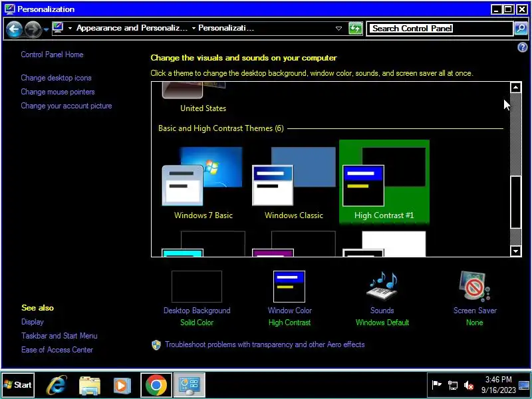This screenshot has width=532, height=399.
Task: Launch Windows Media Player from the taskbar
Action: pyautogui.click(x=122, y=385)
